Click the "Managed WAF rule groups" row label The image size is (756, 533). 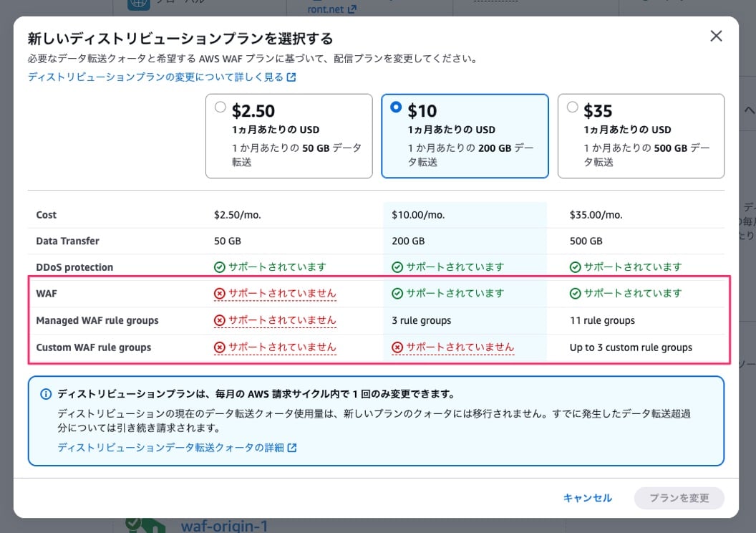tap(97, 320)
